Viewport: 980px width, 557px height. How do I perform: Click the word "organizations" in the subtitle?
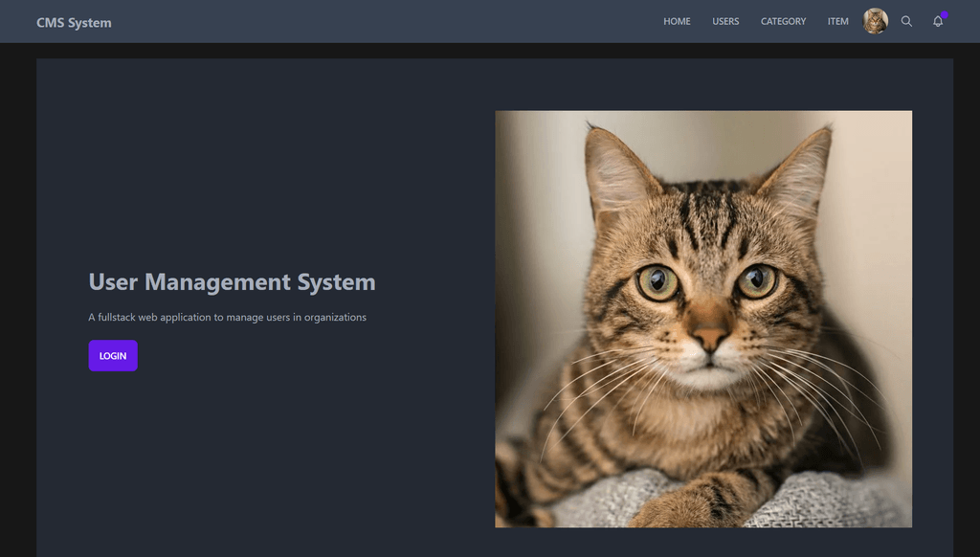[x=335, y=317]
